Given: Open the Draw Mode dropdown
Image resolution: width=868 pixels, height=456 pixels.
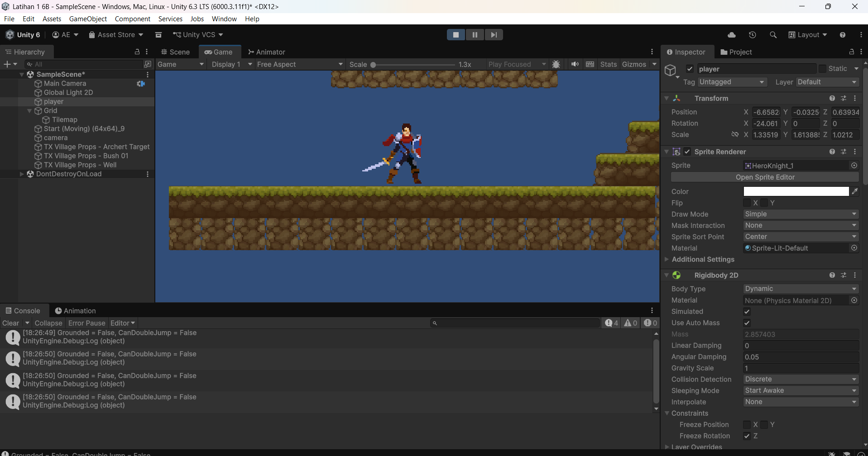Looking at the screenshot, I should [x=801, y=214].
